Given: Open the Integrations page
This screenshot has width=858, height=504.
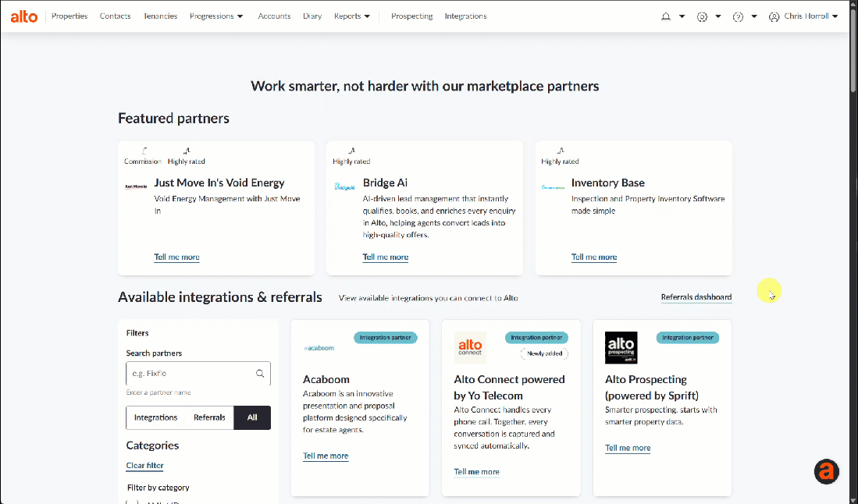Looking at the screenshot, I should [x=465, y=16].
